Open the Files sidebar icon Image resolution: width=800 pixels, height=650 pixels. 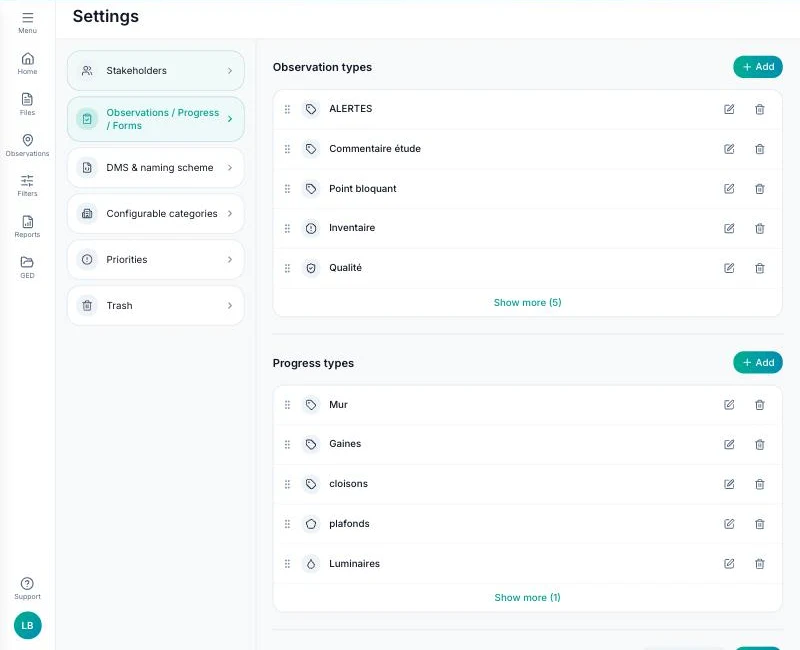[x=28, y=99]
